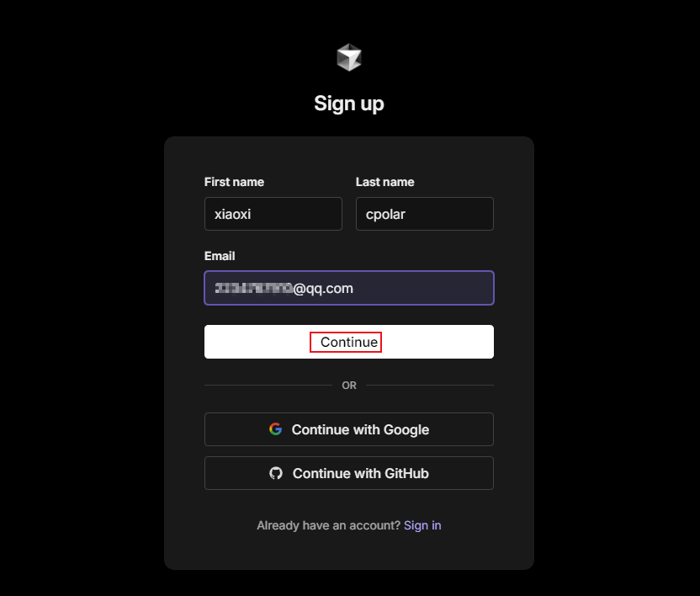Open the Sign in link
The image size is (700, 596).
422,525
